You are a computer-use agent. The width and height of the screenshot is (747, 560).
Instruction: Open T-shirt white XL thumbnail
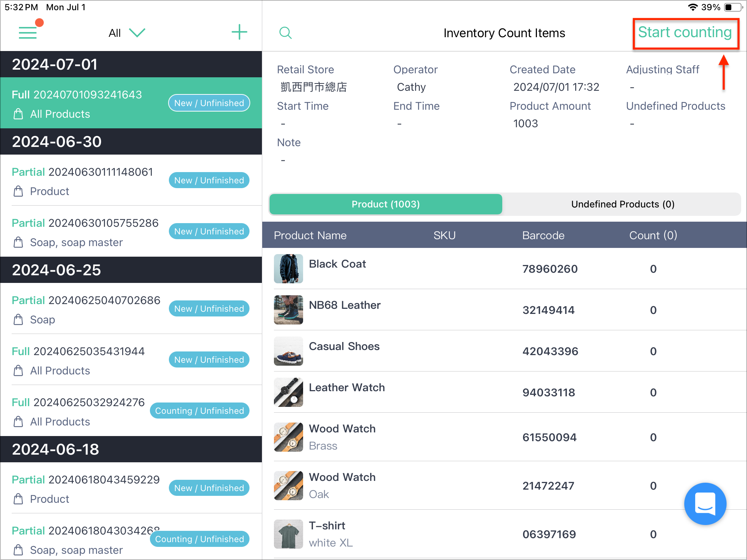[288, 534]
